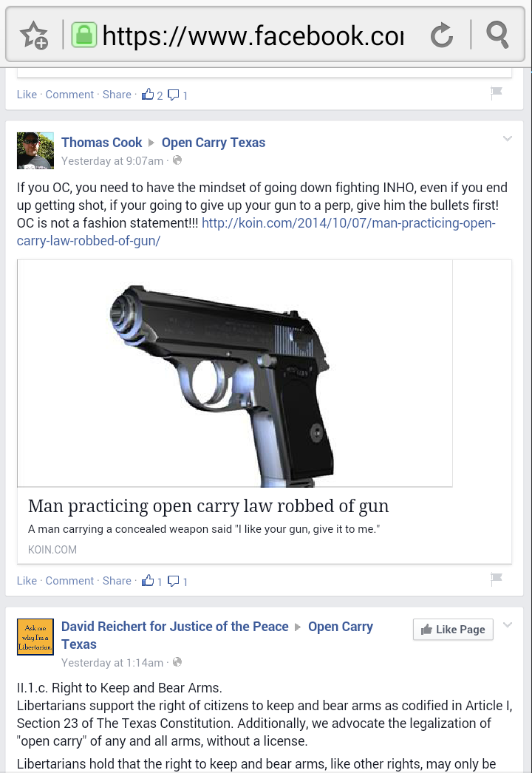Bookmark page with star icon
Viewport: 532px width, 773px height.
point(34,35)
